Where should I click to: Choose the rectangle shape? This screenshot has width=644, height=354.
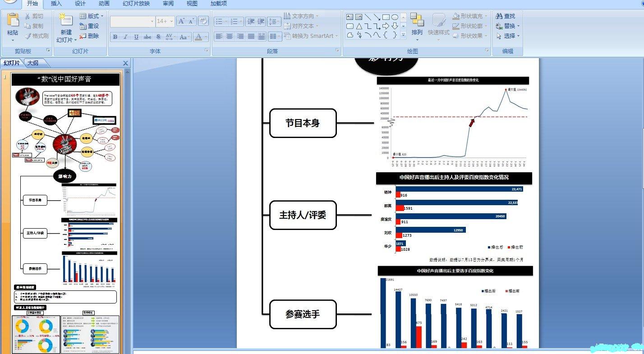coord(386,17)
